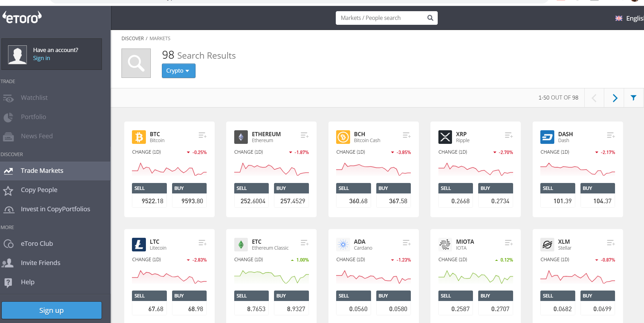644x323 pixels.
Task: Open Watchlist in the sidebar
Action: tap(34, 98)
